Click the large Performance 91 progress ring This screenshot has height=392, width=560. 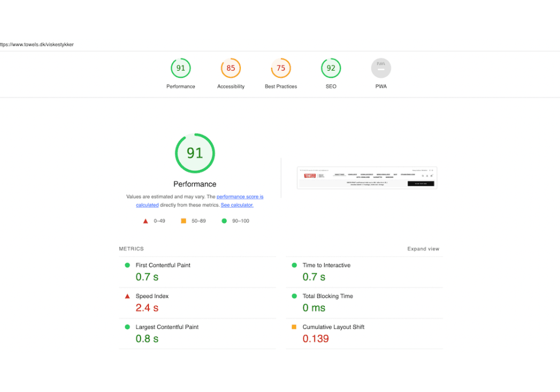tap(194, 153)
